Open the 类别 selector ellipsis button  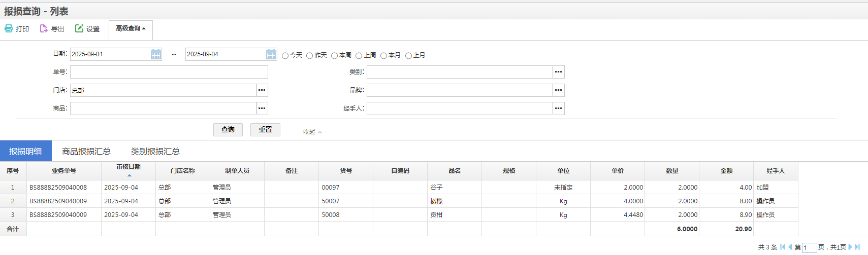coord(558,72)
